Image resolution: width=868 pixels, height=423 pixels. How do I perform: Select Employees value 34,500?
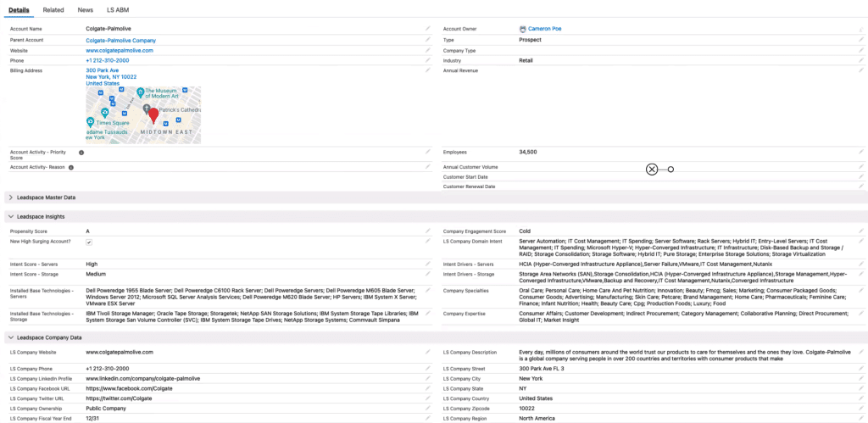tap(527, 152)
